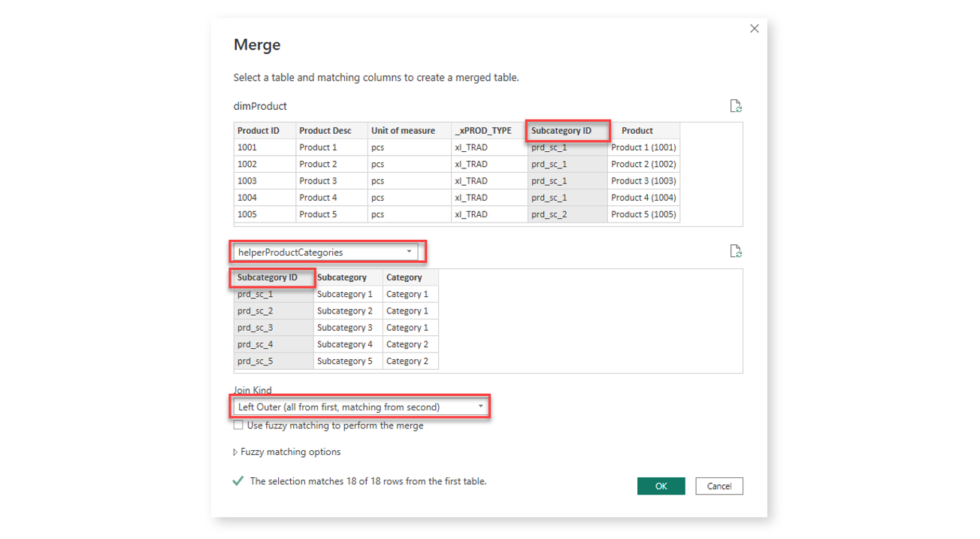
Task: Click the selection matches 18 of 18 status text
Action: (x=368, y=481)
